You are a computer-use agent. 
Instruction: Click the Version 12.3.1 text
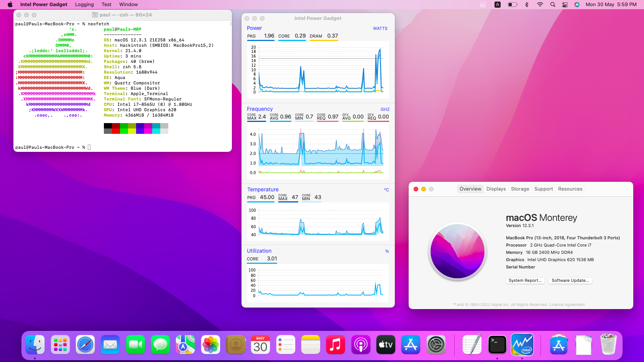pos(520,225)
